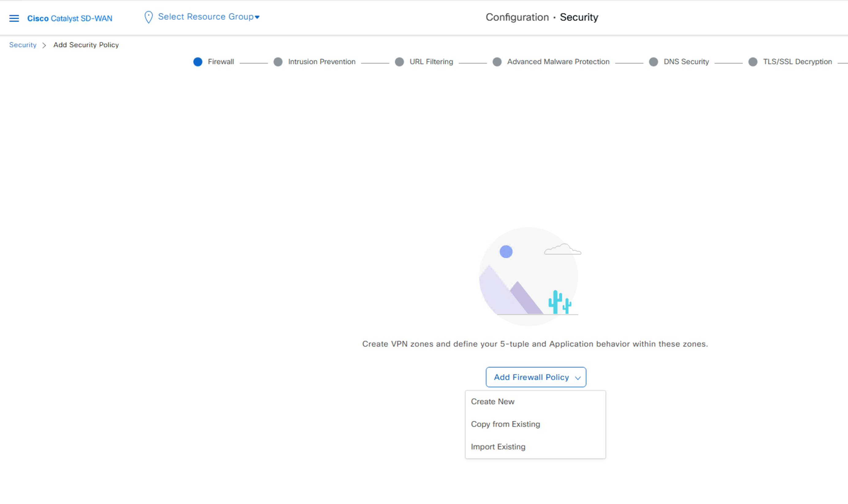Click the Intrusion Prevention step circle
Screen dimensions: 848x504
tap(278, 62)
